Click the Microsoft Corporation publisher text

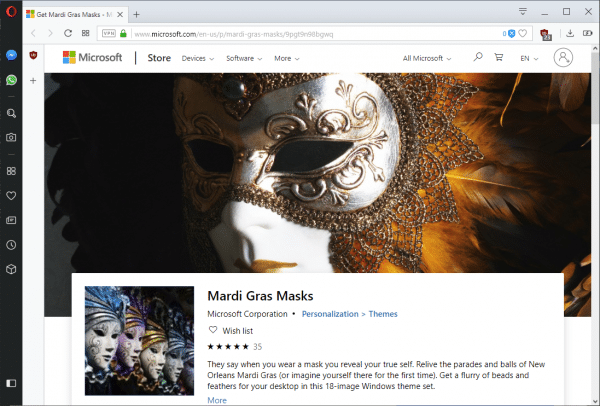(x=247, y=314)
